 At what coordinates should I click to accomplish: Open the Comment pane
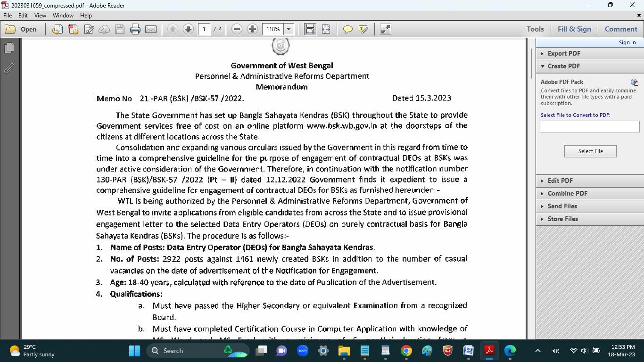click(621, 29)
